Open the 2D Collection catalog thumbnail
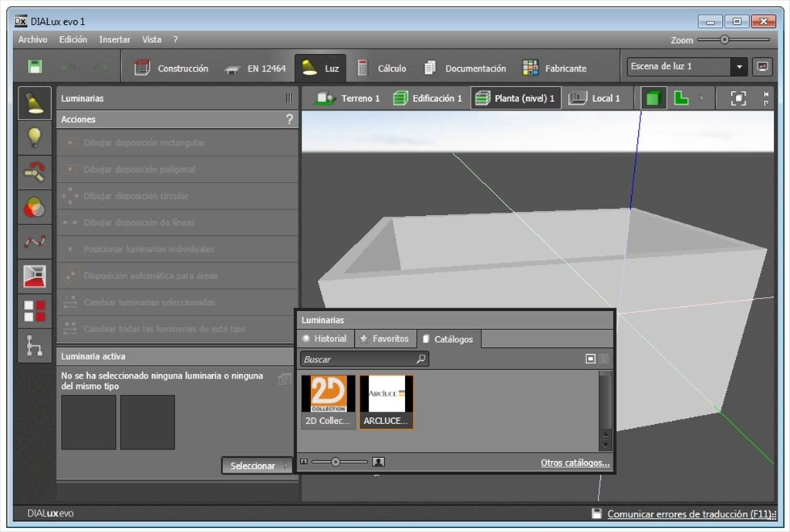Viewport: 790px width, 532px height. pyautogui.click(x=328, y=402)
